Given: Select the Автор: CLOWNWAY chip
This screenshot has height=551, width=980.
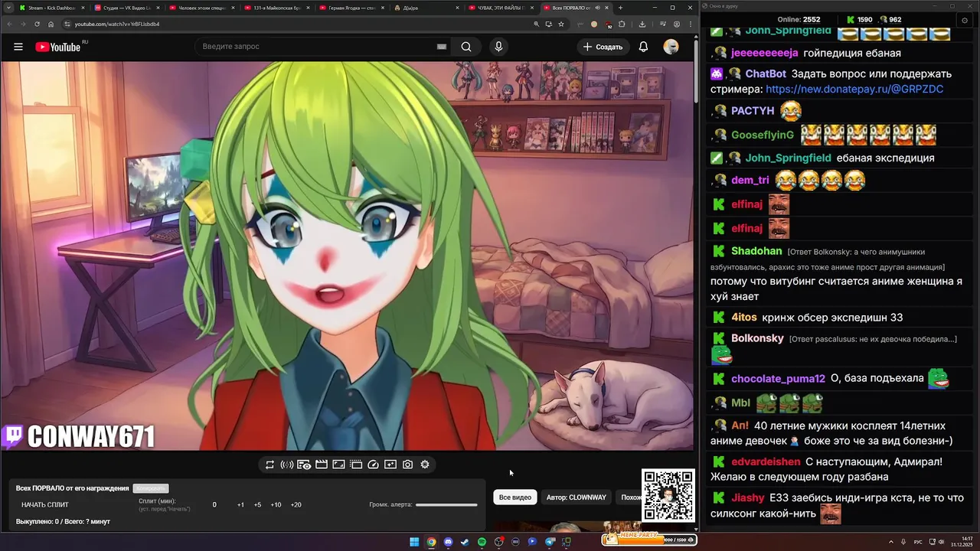Looking at the screenshot, I should click(577, 497).
